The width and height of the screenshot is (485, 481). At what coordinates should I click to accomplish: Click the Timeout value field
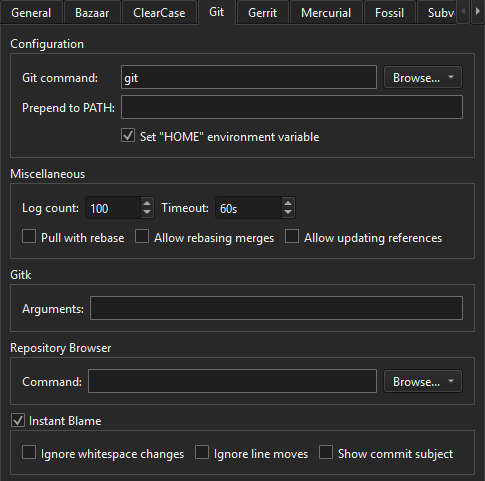(x=248, y=208)
